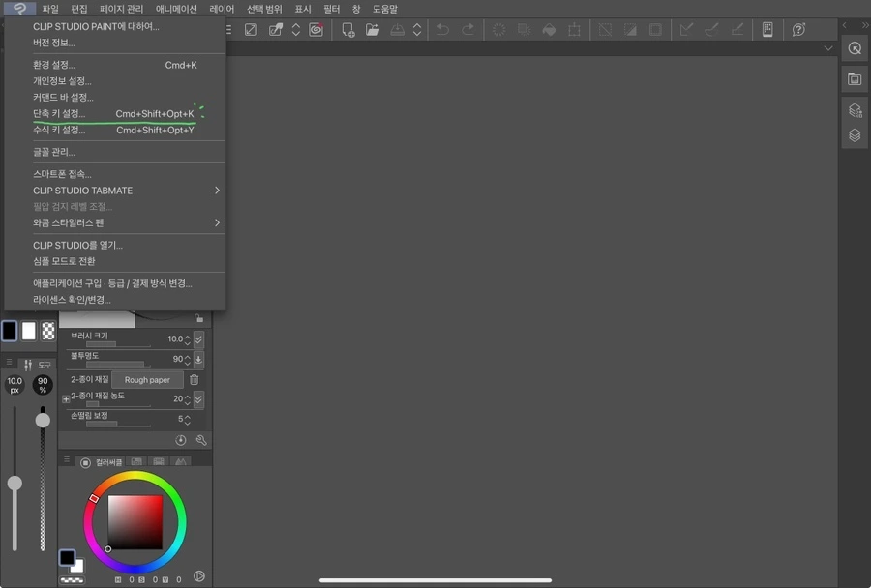Image resolution: width=871 pixels, height=588 pixels.
Task: Switch to the 컬러써클 tab
Action: point(101,462)
